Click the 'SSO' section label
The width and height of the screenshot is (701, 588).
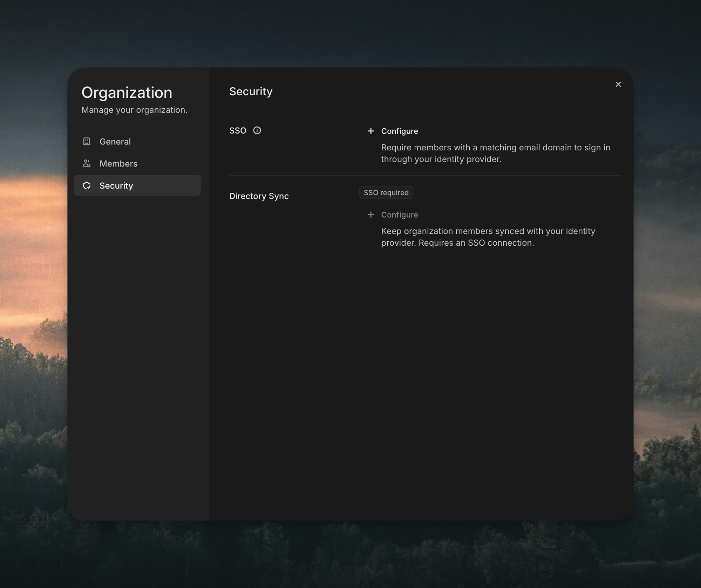pyautogui.click(x=238, y=131)
